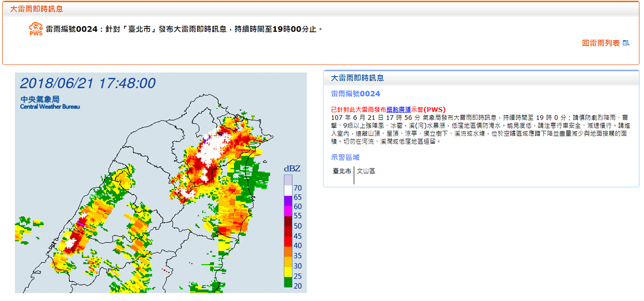
Task: Click the Central Weather Bureau English caption
Action: (x=50, y=107)
